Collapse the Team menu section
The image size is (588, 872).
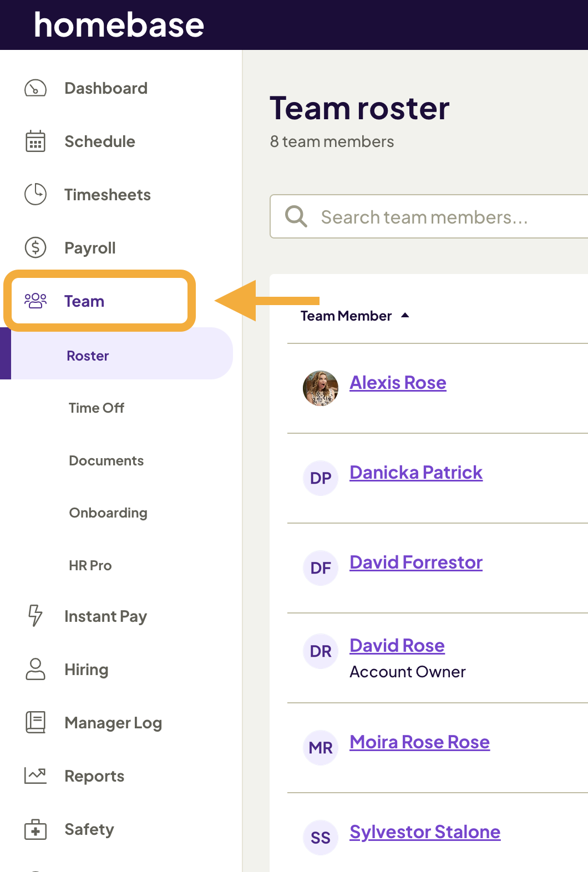point(84,301)
